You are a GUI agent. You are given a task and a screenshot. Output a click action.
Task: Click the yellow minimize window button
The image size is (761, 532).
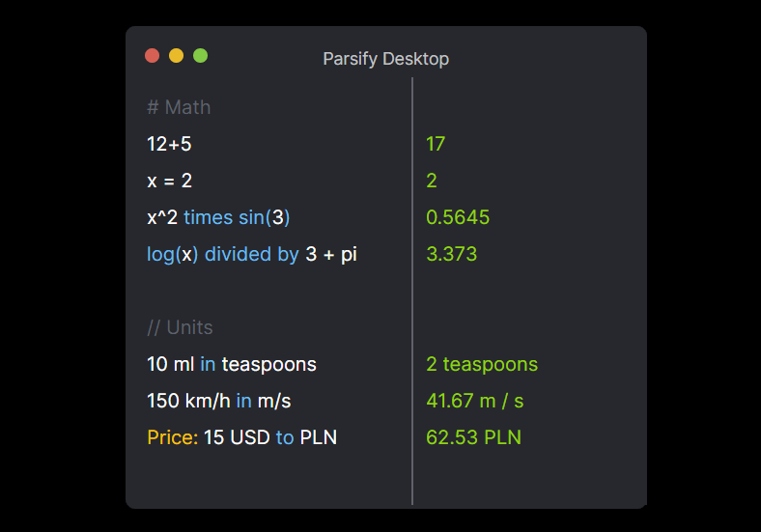176,56
